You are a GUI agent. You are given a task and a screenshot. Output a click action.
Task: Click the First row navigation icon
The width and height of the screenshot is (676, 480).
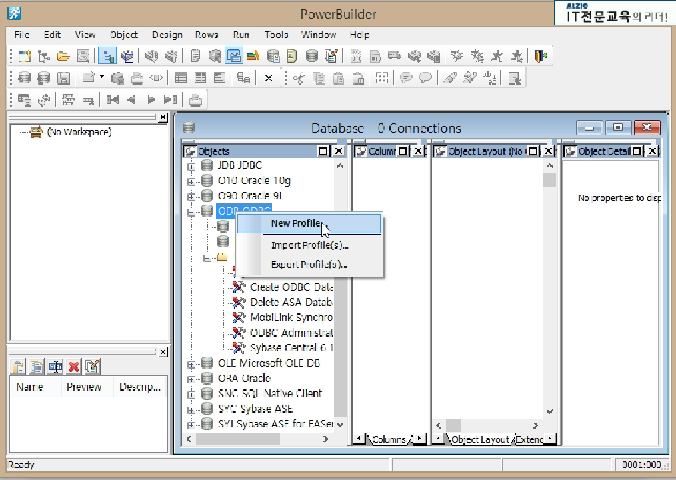tap(113, 100)
